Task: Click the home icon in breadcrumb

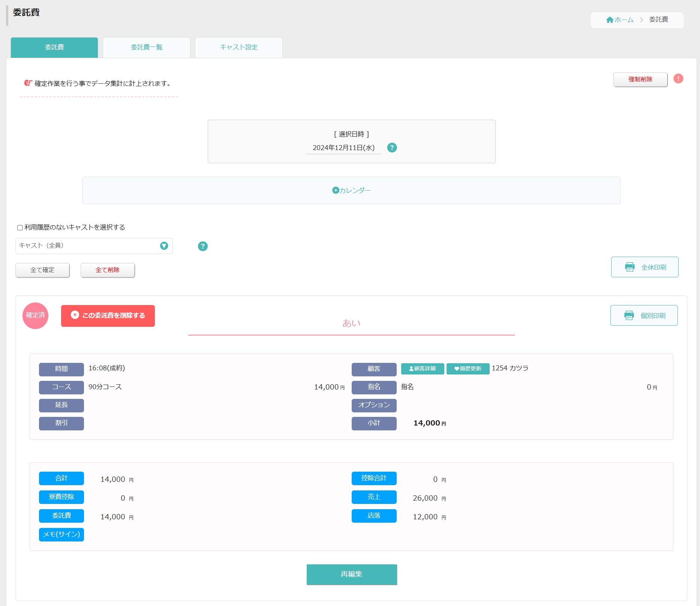Action: click(x=610, y=20)
